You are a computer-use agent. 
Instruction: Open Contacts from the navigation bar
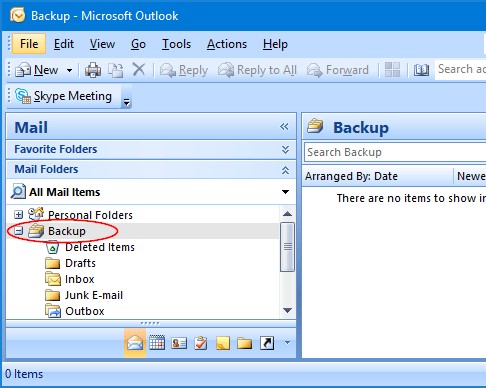pyautogui.click(x=179, y=343)
